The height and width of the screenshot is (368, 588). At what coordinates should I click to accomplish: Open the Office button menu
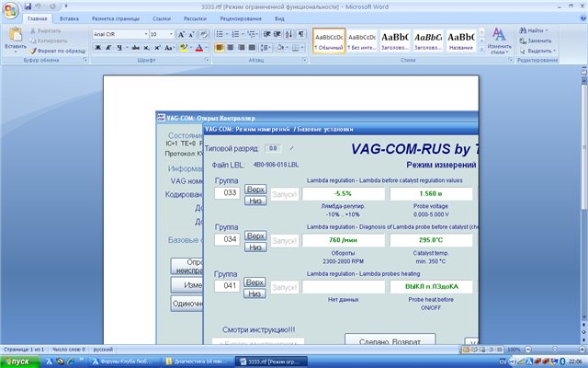coord(10,10)
